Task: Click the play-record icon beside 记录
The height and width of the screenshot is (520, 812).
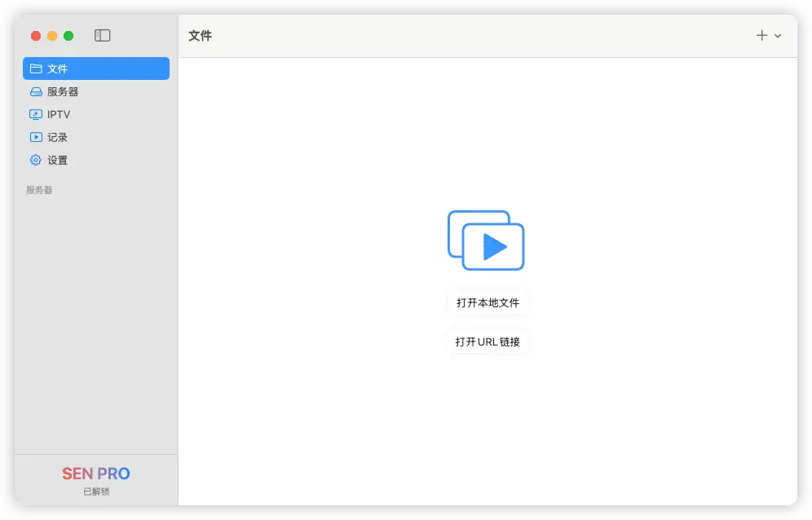Action: 37,137
